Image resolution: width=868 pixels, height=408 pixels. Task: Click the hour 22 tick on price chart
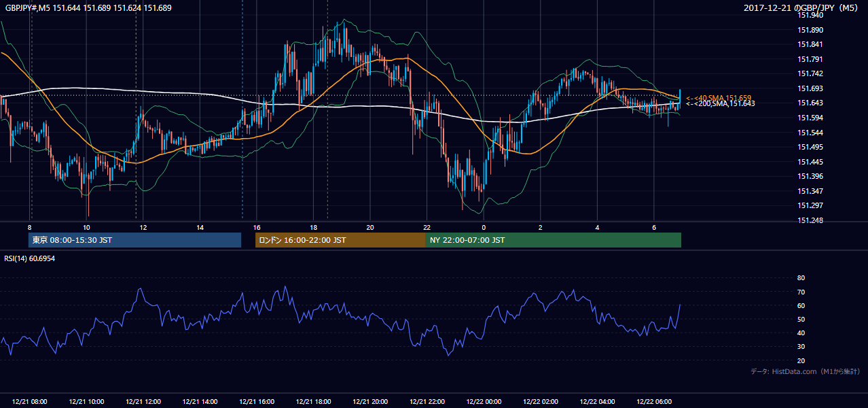tap(427, 227)
